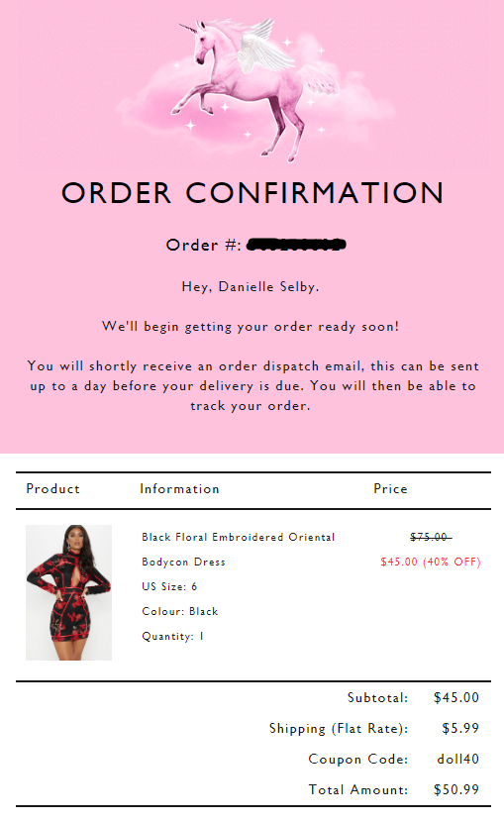Click the Hey, Danielle Selby greeting
Image resolution: width=504 pixels, height=821 pixels.
(251, 287)
